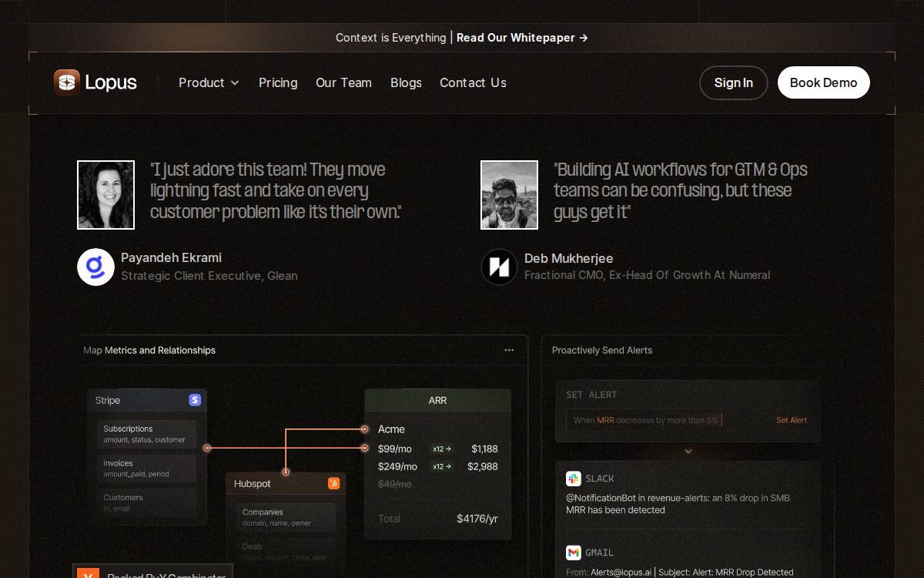Click Payandeh Ekrami's portrait photo
This screenshot has width=924, height=578.
(x=105, y=195)
